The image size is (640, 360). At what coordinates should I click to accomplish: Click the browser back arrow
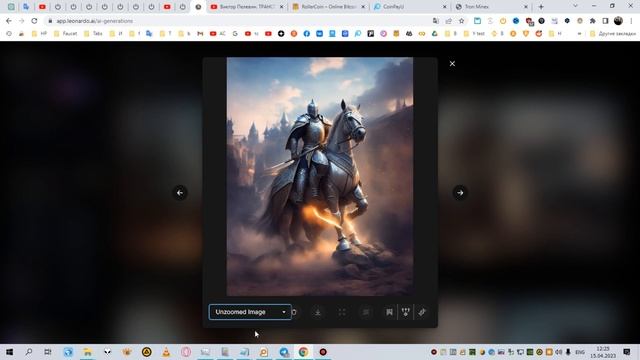tap(9, 21)
